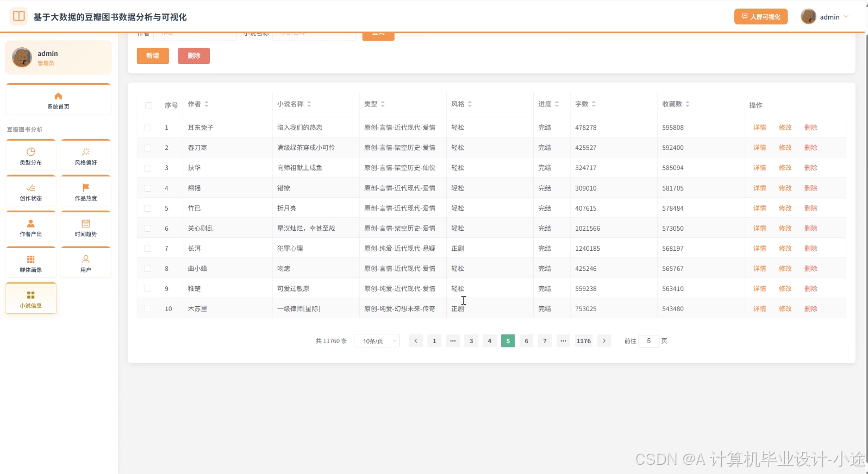Check the row checkbox for 春刀寒
The image size is (868, 474).
pyautogui.click(x=147, y=148)
